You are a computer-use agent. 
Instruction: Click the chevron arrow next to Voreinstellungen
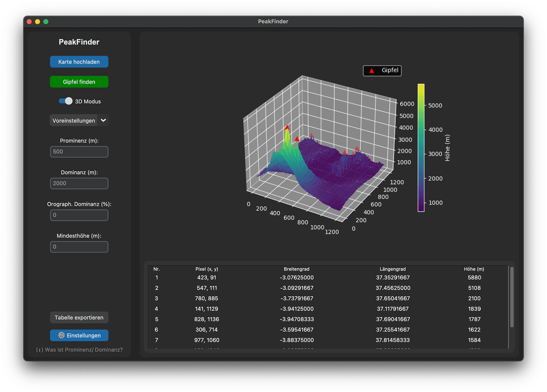point(103,120)
